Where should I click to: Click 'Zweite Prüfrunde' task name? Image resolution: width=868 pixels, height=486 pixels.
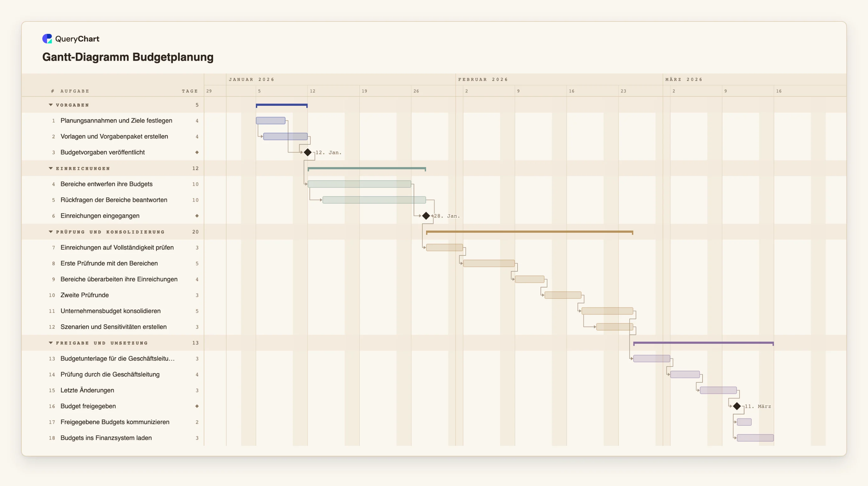[85, 295]
